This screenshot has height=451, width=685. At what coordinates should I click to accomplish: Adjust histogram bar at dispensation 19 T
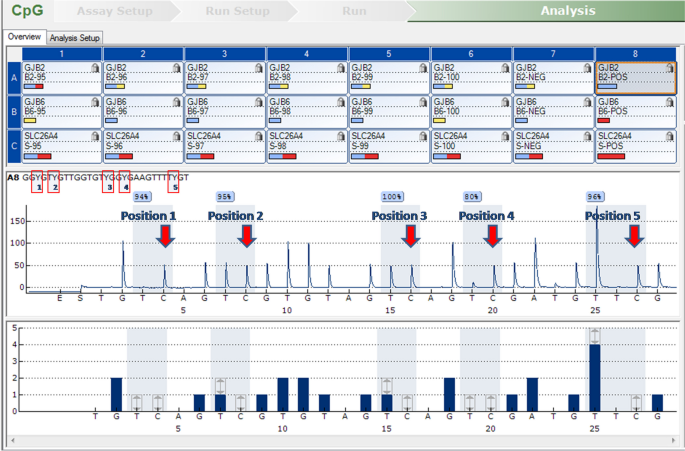[x=470, y=402]
